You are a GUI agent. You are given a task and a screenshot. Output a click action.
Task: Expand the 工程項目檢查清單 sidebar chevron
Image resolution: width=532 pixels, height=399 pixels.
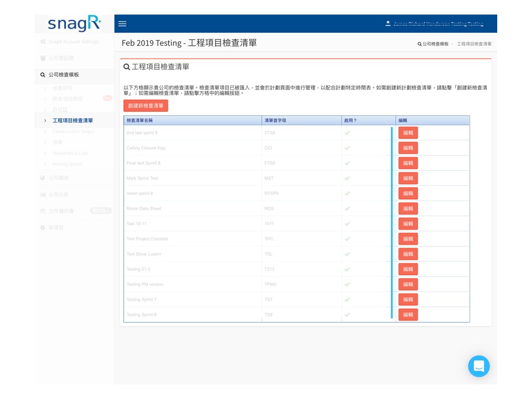click(x=45, y=121)
